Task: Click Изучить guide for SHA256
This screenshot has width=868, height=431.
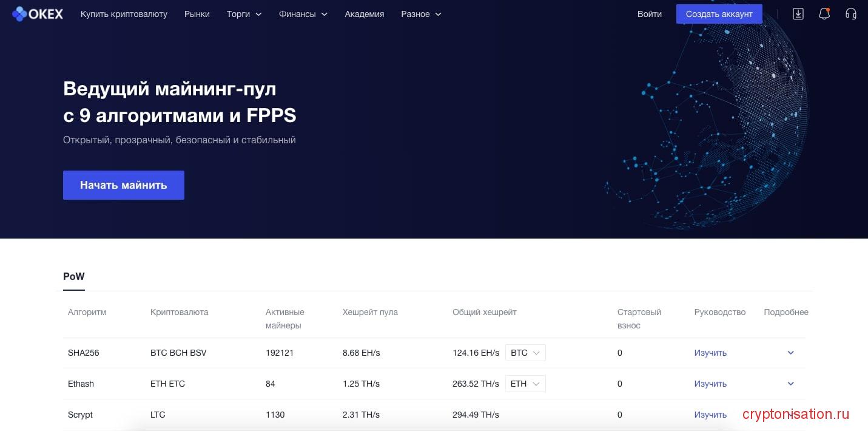Action: pyautogui.click(x=710, y=353)
